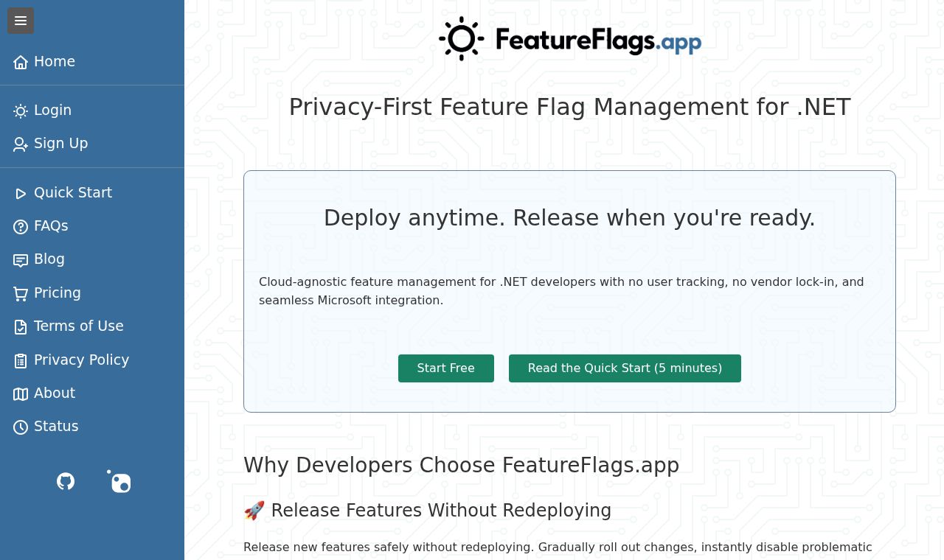944x560 pixels.
Task: Click the FeatureFlags.app sun logo
Action: 569,39
